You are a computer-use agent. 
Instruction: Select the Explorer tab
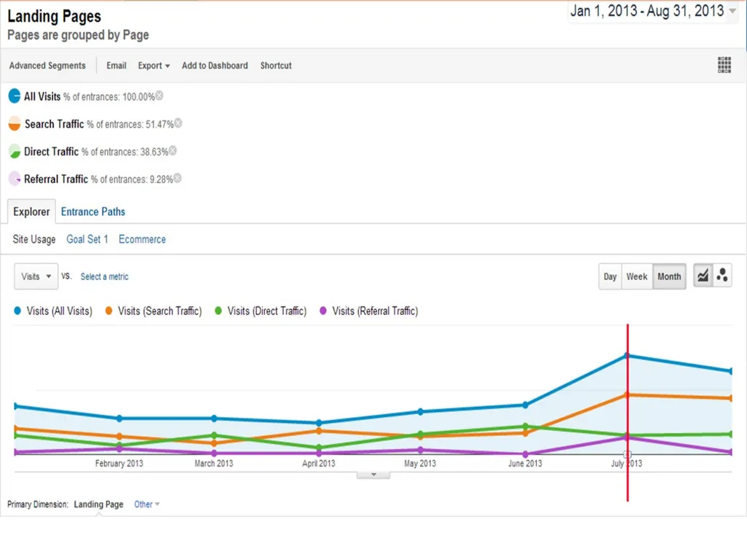(x=31, y=212)
